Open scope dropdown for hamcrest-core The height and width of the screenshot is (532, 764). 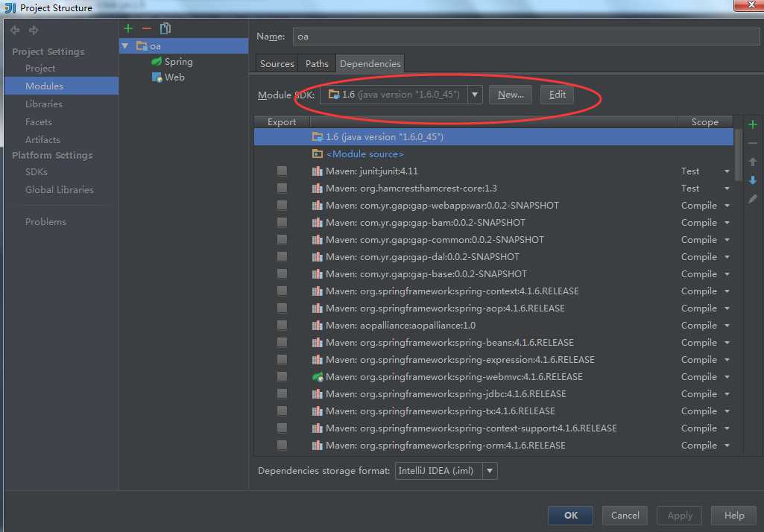tap(727, 189)
